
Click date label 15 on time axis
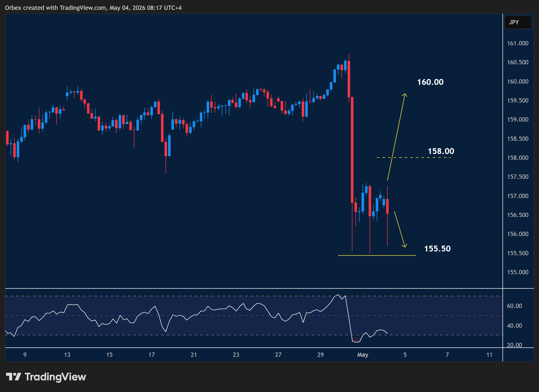pyautogui.click(x=109, y=355)
